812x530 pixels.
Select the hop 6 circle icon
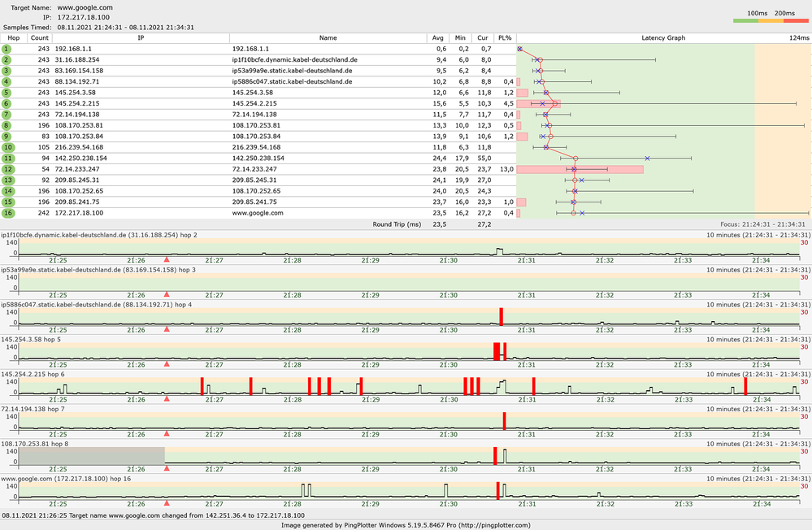(x=7, y=103)
